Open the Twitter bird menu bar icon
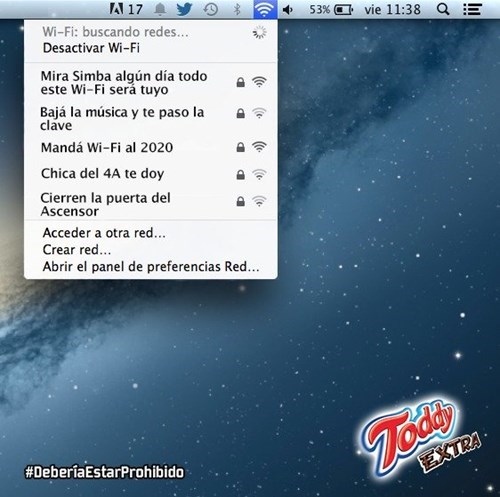The height and width of the screenshot is (497, 500). tap(184, 9)
